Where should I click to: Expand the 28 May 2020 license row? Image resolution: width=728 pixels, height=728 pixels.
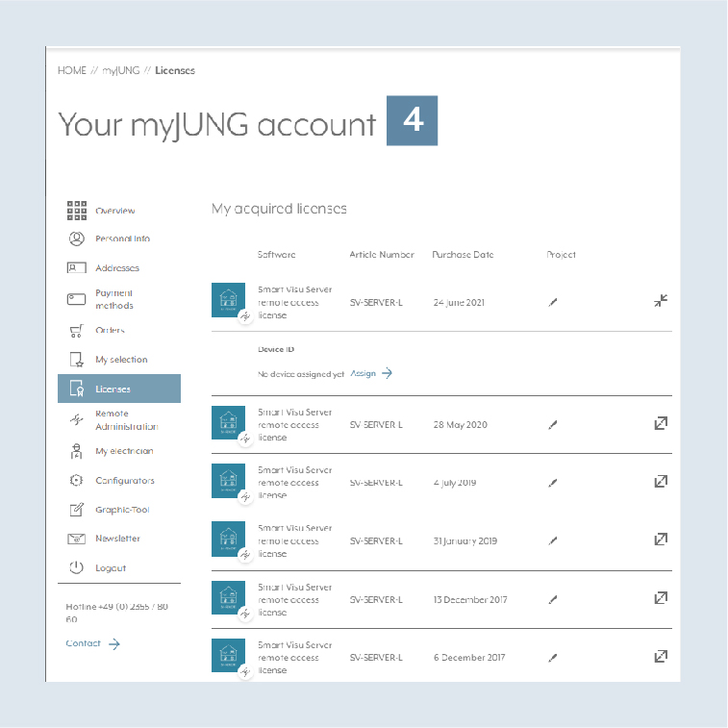pos(661,423)
